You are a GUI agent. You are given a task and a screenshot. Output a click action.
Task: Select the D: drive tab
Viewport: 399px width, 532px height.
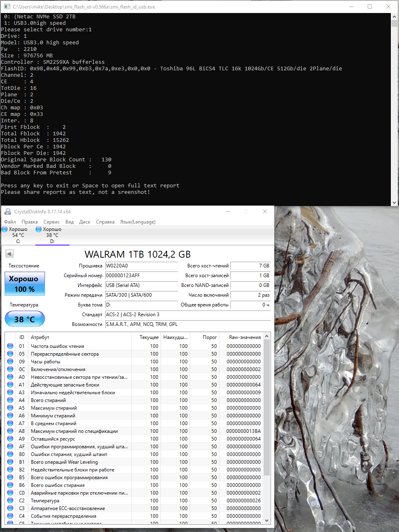(x=52, y=235)
